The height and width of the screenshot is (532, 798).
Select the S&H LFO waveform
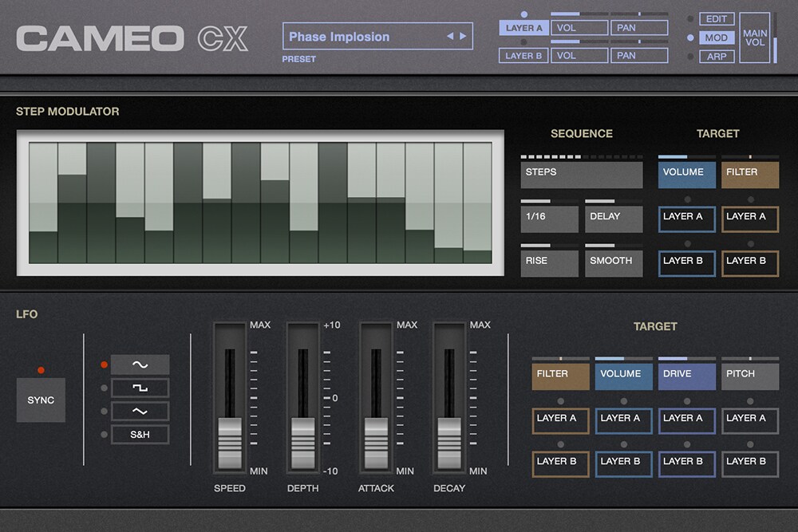(140, 435)
